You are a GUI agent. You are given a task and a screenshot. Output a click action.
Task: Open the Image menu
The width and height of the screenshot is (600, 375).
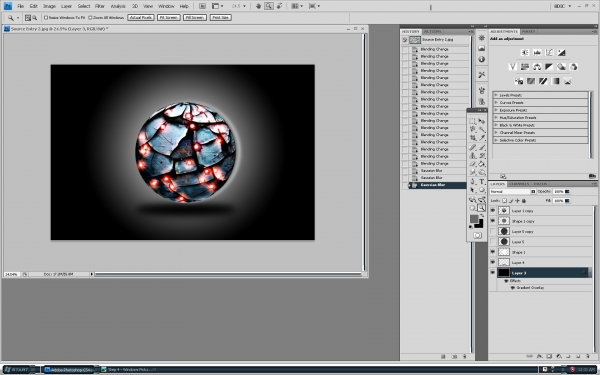click(49, 6)
